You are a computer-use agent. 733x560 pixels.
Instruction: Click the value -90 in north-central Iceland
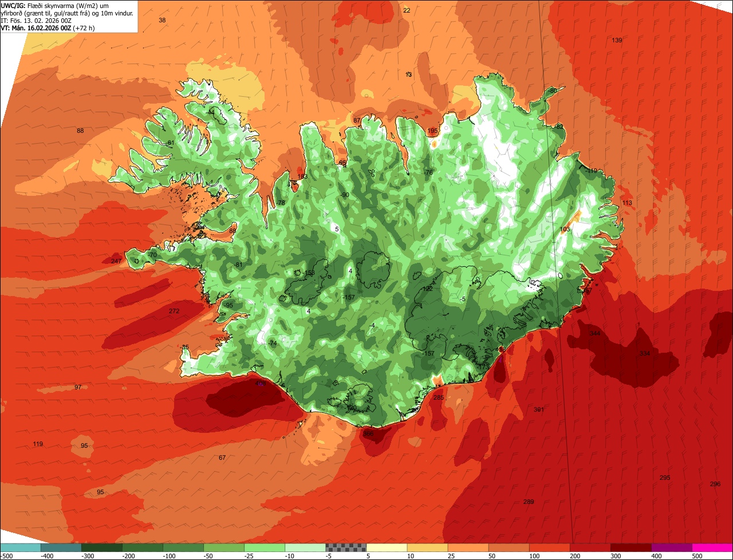(x=344, y=195)
